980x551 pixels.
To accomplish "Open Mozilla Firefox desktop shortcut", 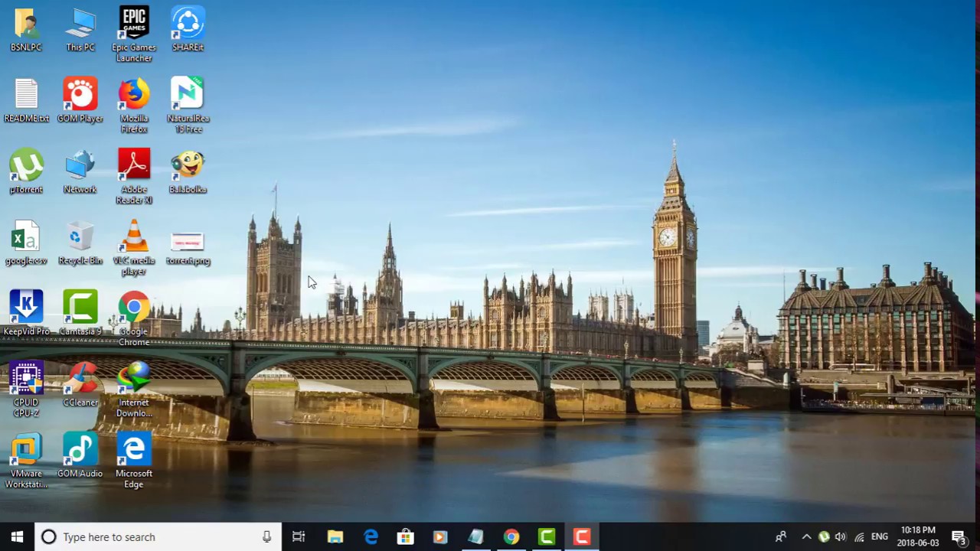I will pyautogui.click(x=134, y=106).
